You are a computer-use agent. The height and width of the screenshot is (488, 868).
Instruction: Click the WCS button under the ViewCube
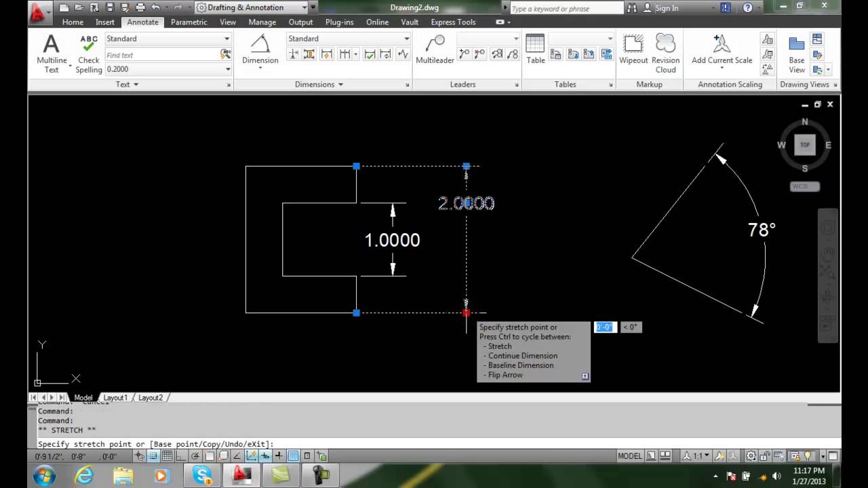pyautogui.click(x=805, y=186)
